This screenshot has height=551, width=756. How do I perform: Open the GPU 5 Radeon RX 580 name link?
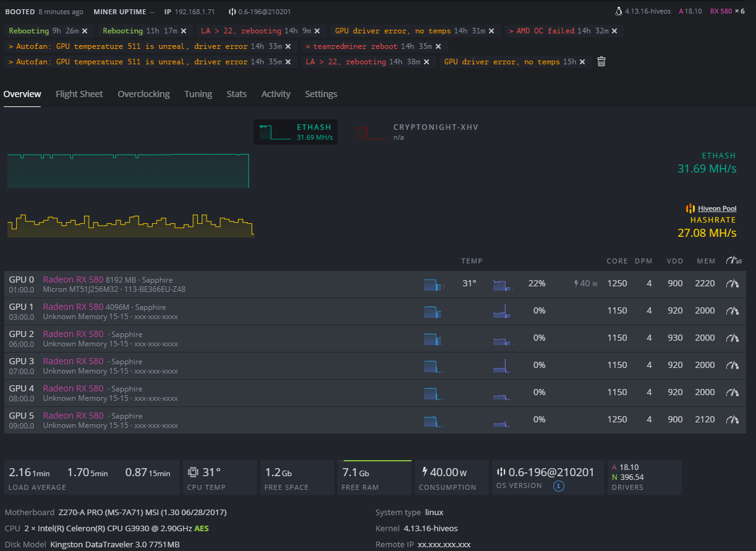[73, 416]
